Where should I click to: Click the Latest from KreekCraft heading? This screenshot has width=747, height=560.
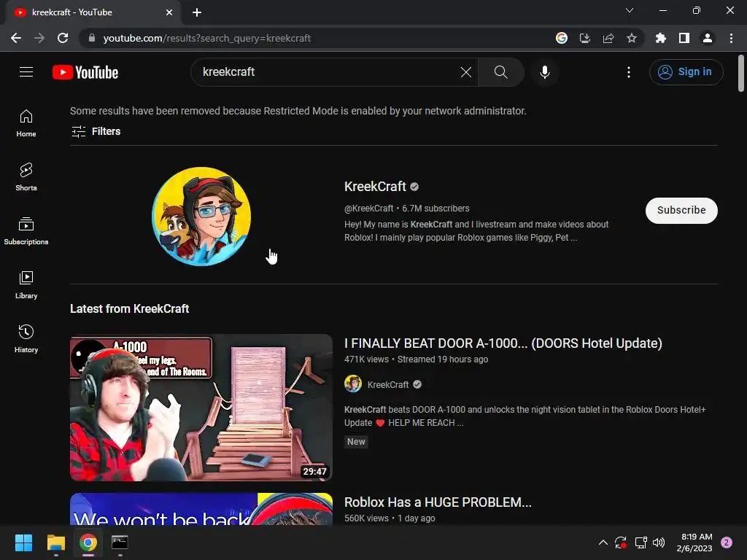click(130, 308)
